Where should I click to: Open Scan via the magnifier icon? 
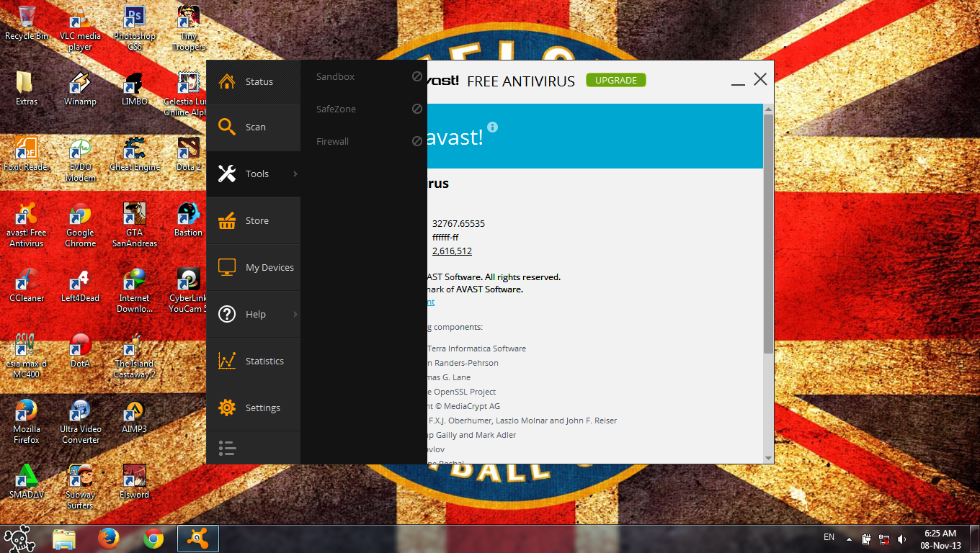click(x=227, y=127)
